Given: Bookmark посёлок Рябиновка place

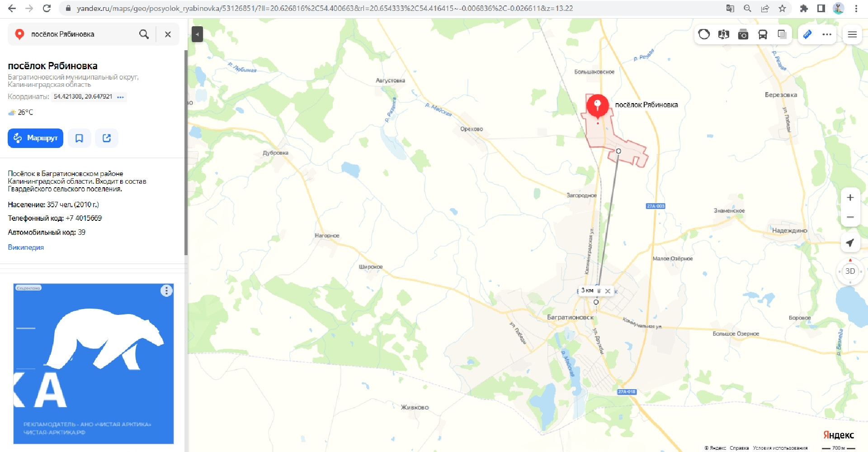Looking at the screenshot, I should click(79, 138).
